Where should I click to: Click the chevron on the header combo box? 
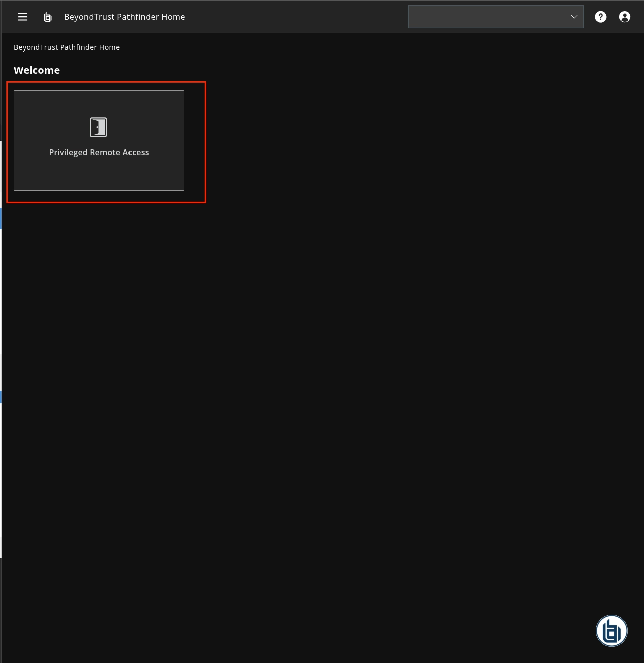[574, 17]
